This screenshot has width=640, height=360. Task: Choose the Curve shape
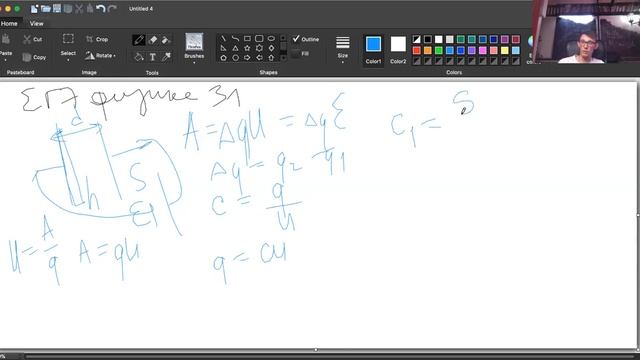pos(235,39)
